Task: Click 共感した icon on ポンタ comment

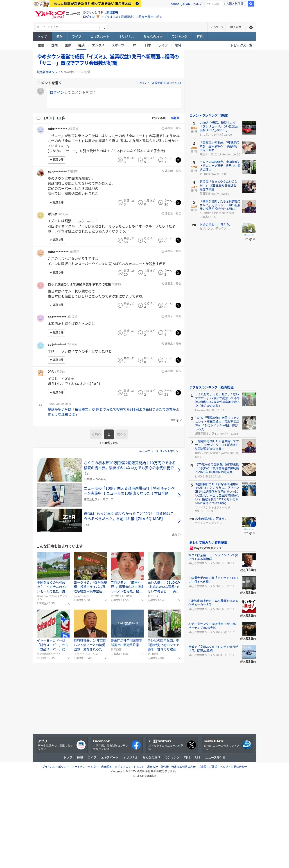Action: click(x=120, y=240)
